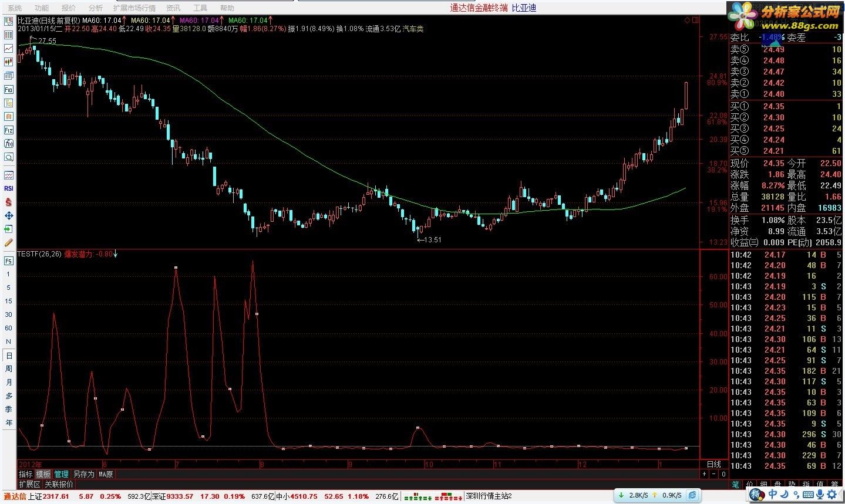Open the 资讯 menu

pos(173,8)
